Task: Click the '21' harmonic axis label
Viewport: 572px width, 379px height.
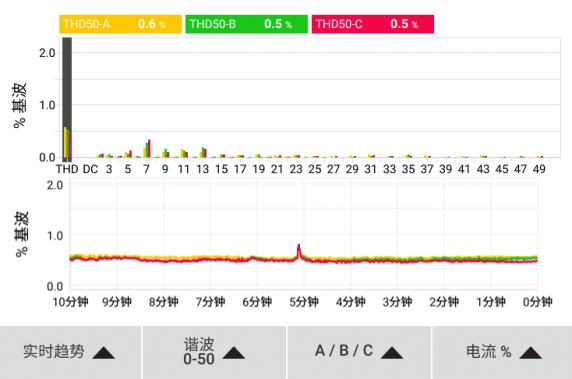Action: 277,169
